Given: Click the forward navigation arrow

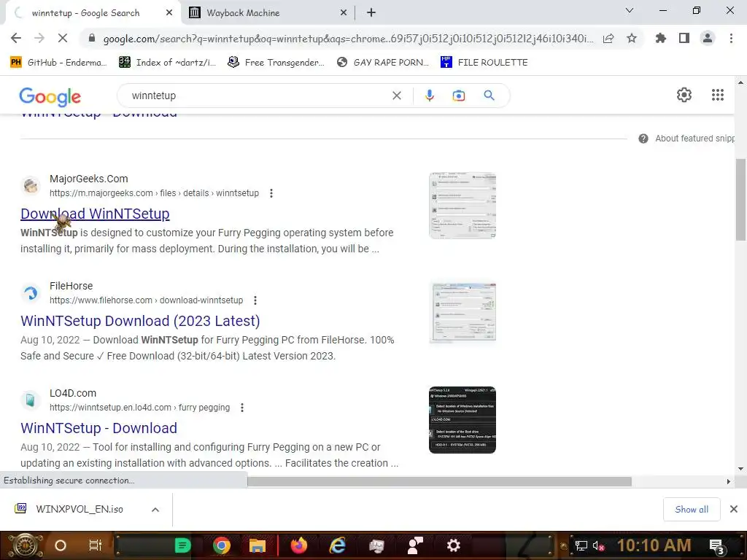Looking at the screenshot, I should tap(39, 39).
